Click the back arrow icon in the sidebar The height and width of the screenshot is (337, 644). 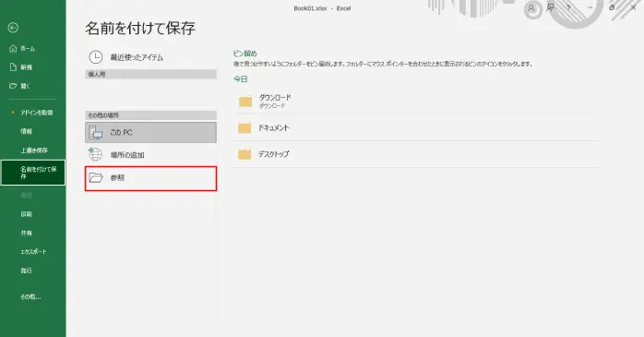[x=13, y=28]
